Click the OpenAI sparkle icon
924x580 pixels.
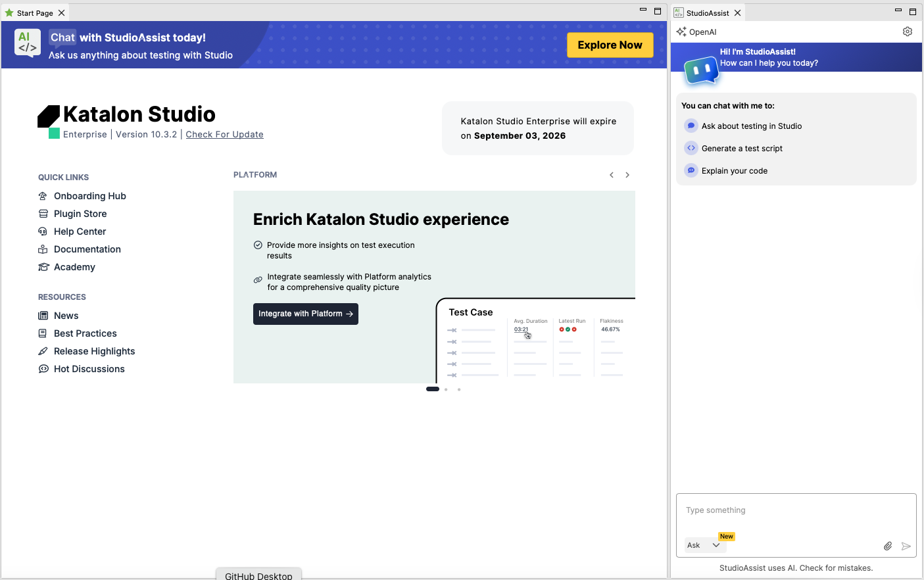coord(681,32)
